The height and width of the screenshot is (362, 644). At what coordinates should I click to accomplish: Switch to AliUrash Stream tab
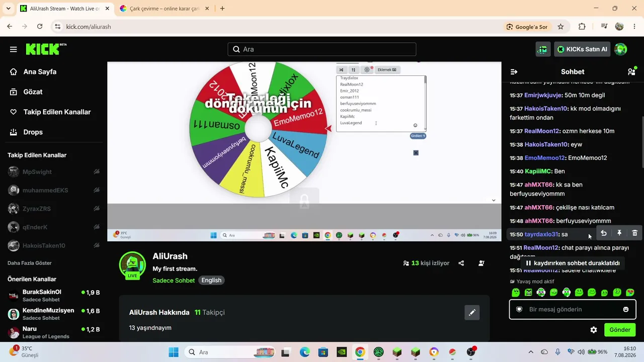tap(65, 9)
